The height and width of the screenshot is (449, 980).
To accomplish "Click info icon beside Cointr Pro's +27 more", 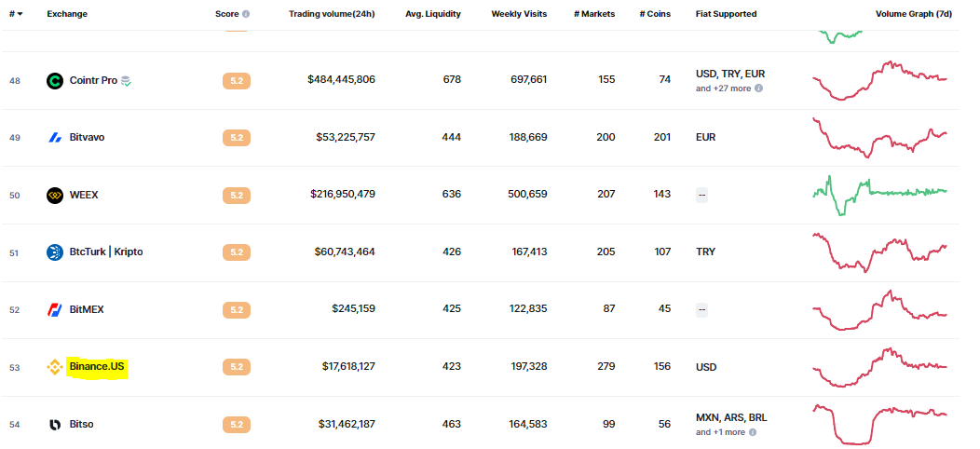I will coord(758,88).
